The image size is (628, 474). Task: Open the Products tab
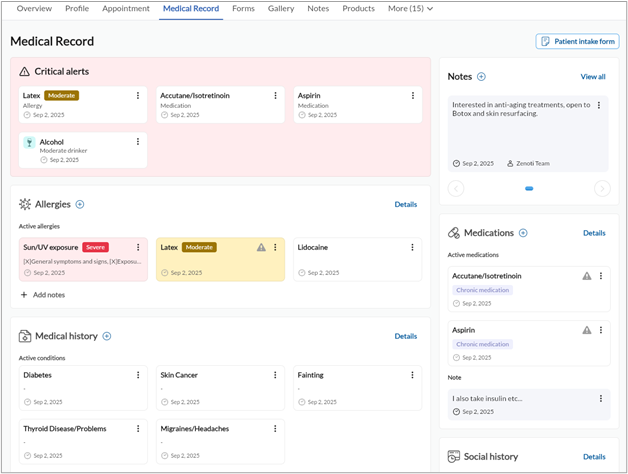tap(358, 8)
